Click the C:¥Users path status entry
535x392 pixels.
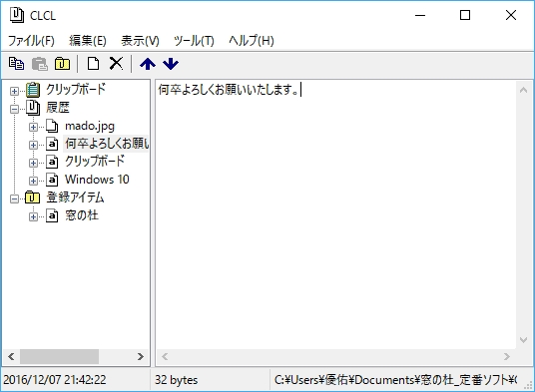(x=396, y=380)
